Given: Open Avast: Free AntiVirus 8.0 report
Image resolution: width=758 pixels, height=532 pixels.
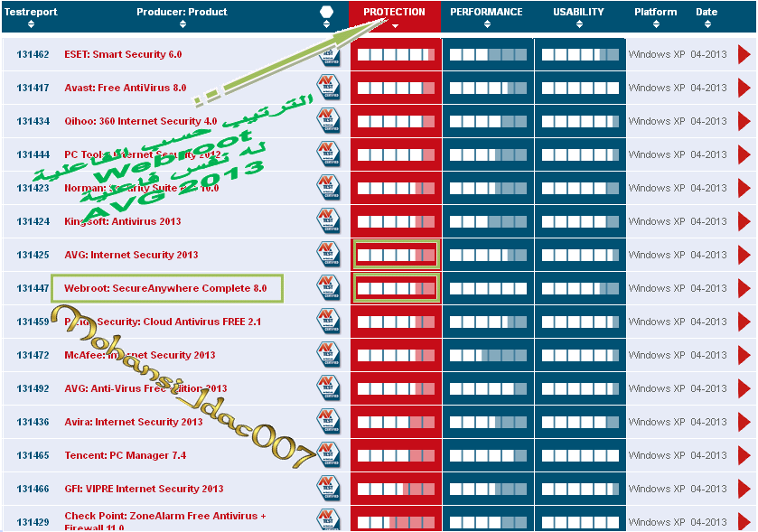Looking at the screenshot, I should [126, 88].
